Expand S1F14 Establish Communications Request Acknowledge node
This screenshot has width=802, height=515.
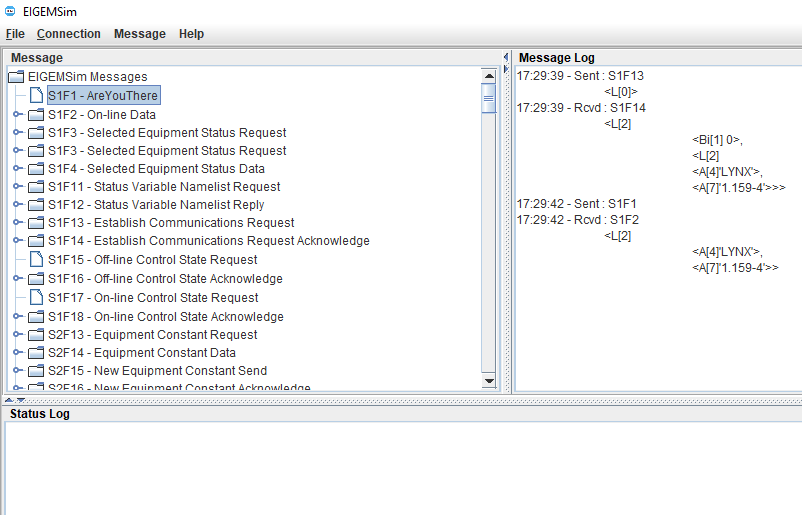17,241
